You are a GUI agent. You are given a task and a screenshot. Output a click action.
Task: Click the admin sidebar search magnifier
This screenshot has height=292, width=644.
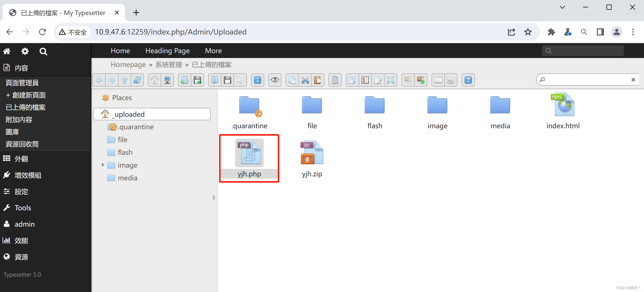[x=43, y=51]
